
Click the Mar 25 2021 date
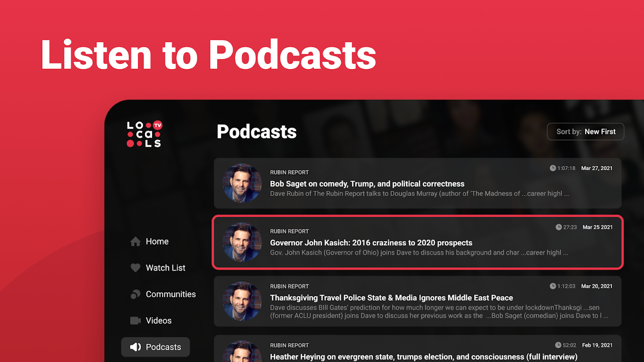point(598,227)
